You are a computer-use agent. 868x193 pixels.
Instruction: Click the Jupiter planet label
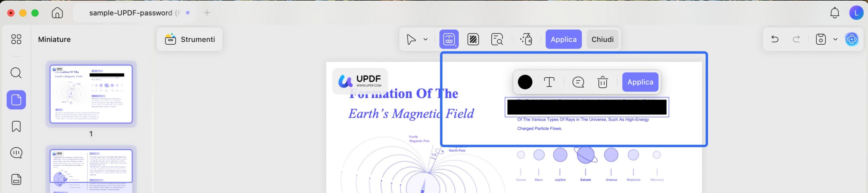coord(560,180)
